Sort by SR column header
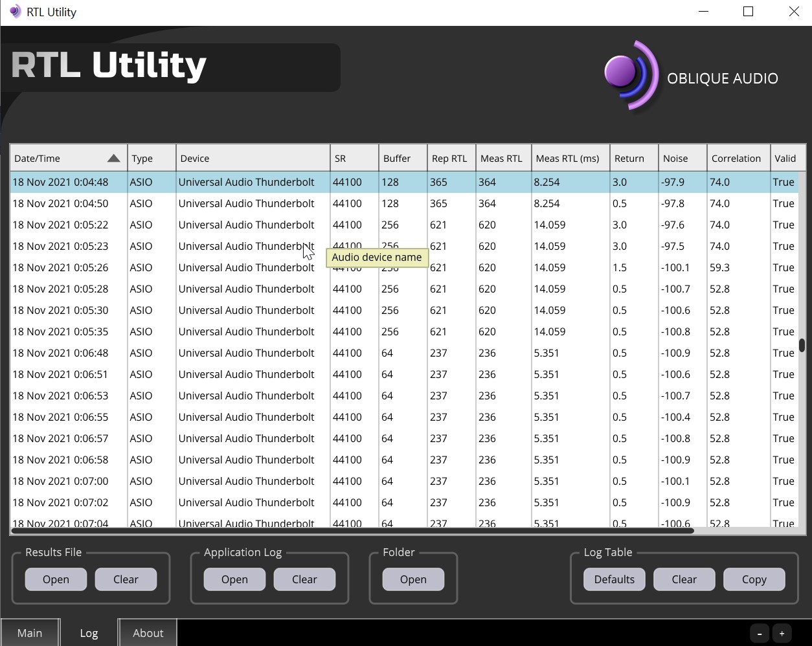 coord(354,158)
